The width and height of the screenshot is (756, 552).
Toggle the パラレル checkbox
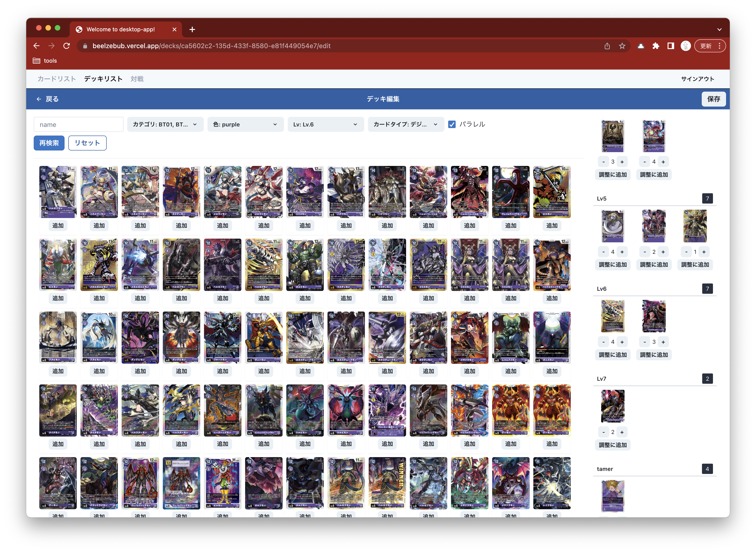tap(452, 124)
